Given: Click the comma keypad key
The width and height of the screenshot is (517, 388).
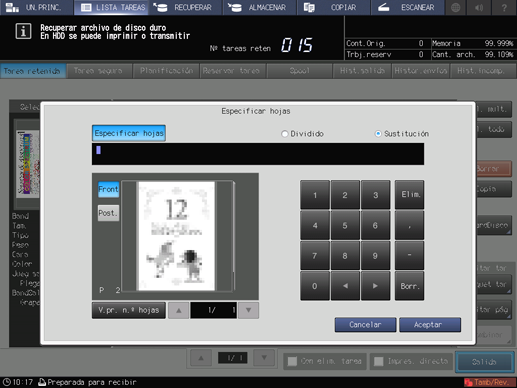Looking at the screenshot, I should coord(410,226).
